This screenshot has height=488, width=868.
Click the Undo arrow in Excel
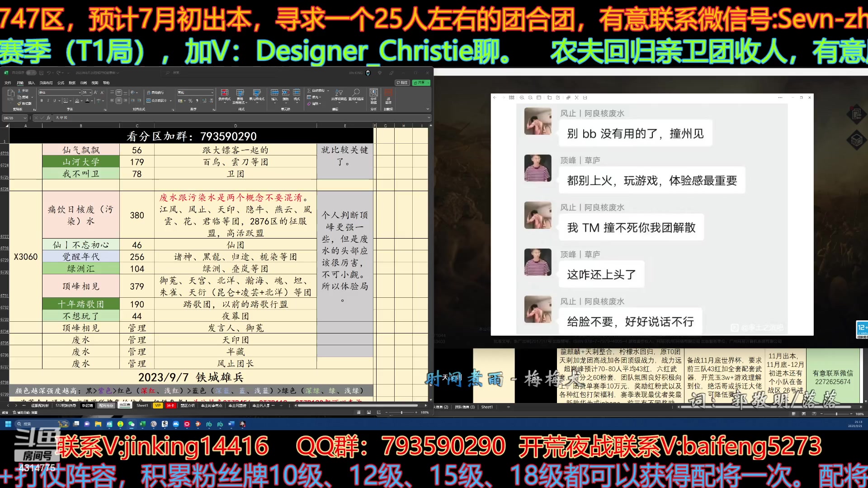click(x=49, y=73)
